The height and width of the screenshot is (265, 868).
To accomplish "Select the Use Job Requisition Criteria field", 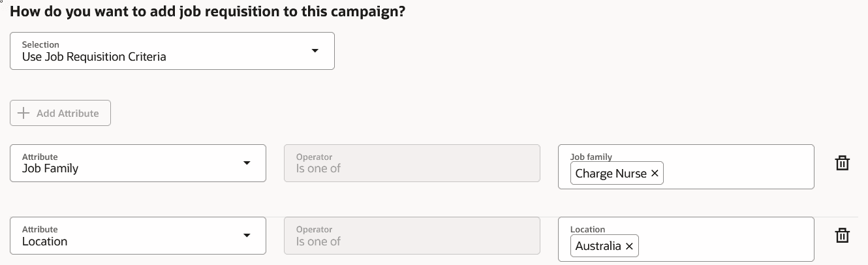I will [95, 57].
